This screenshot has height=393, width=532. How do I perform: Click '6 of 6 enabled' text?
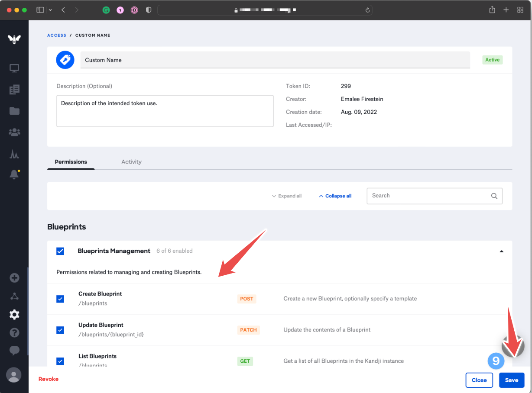(x=175, y=251)
